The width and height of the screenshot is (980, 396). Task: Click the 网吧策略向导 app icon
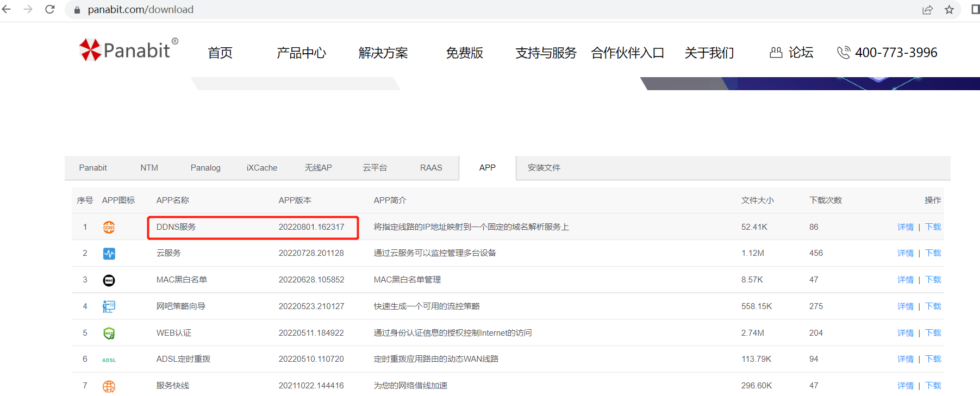click(109, 306)
